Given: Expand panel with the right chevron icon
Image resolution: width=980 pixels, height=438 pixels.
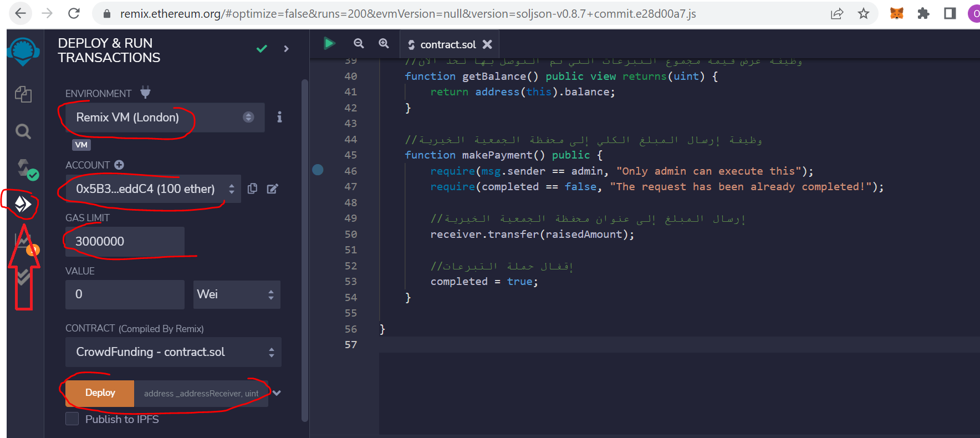Looking at the screenshot, I should click(286, 49).
